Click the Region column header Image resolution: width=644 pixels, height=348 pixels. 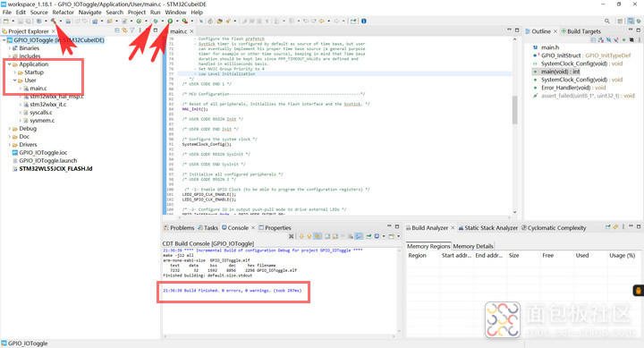(418, 256)
